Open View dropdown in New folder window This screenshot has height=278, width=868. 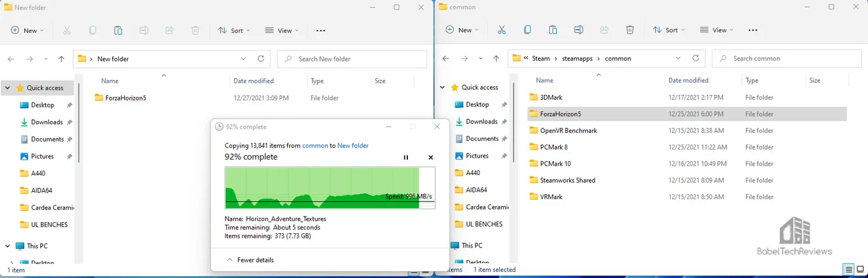point(281,30)
